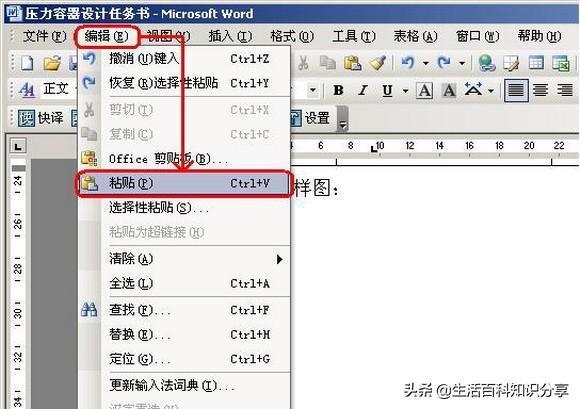Open the font size dropdown arrow
This screenshot has width=580, height=409.
[313, 90]
